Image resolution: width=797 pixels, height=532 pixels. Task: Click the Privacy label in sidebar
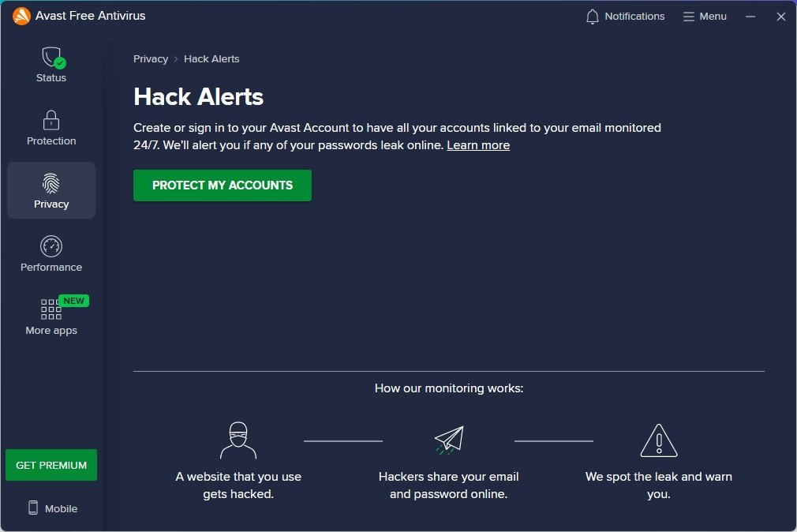(x=51, y=204)
